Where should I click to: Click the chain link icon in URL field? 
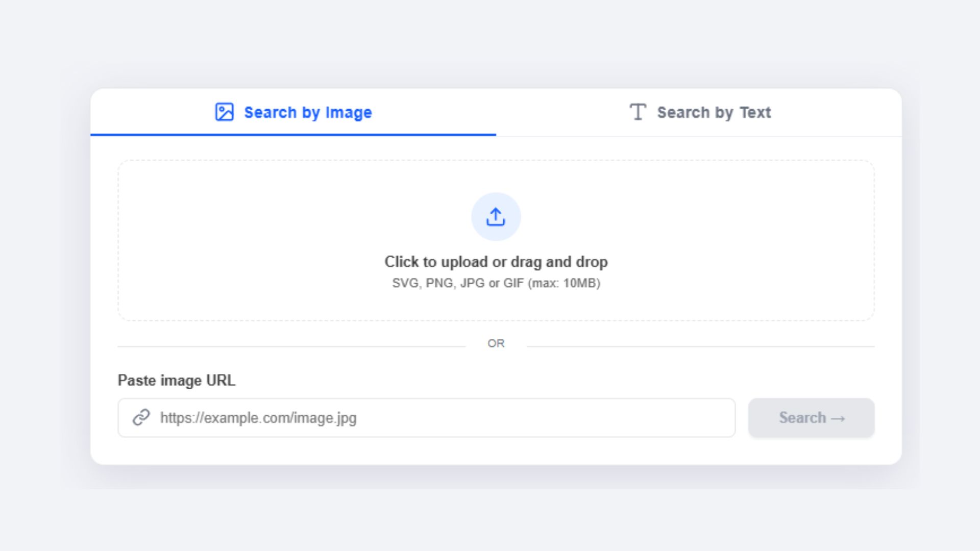[x=141, y=417]
